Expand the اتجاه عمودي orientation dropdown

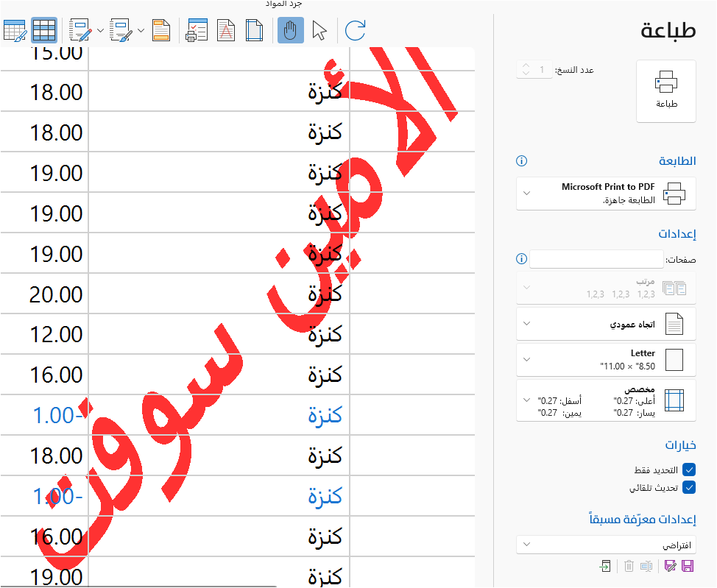click(606, 324)
